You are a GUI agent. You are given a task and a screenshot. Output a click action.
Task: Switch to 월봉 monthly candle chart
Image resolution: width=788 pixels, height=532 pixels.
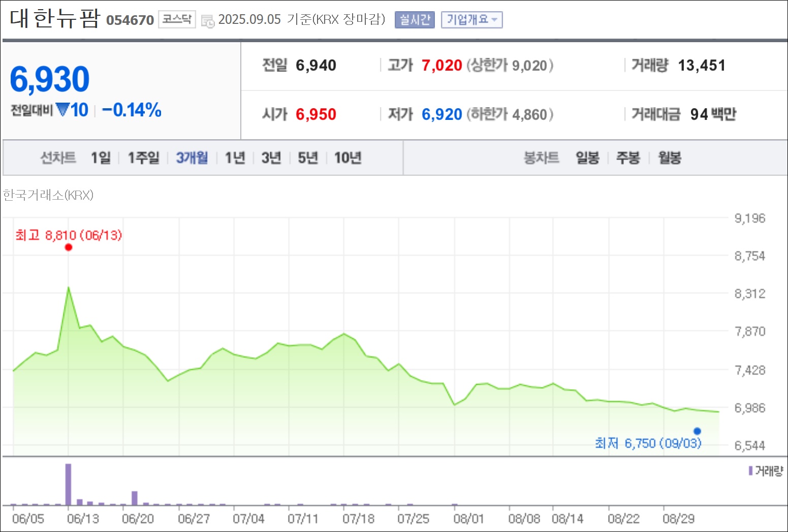[x=670, y=158]
